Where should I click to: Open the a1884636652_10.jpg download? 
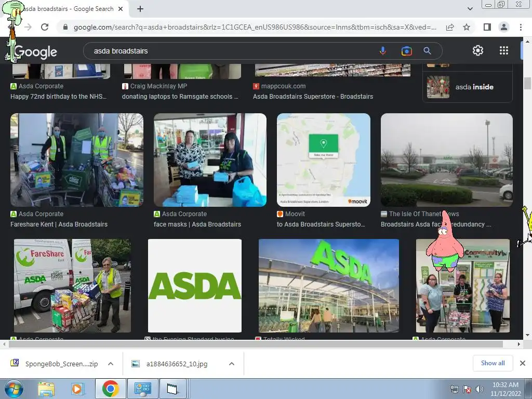pos(170,364)
